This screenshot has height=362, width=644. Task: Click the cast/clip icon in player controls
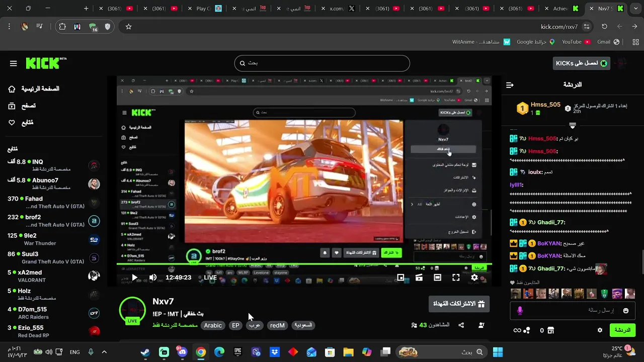(419, 278)
